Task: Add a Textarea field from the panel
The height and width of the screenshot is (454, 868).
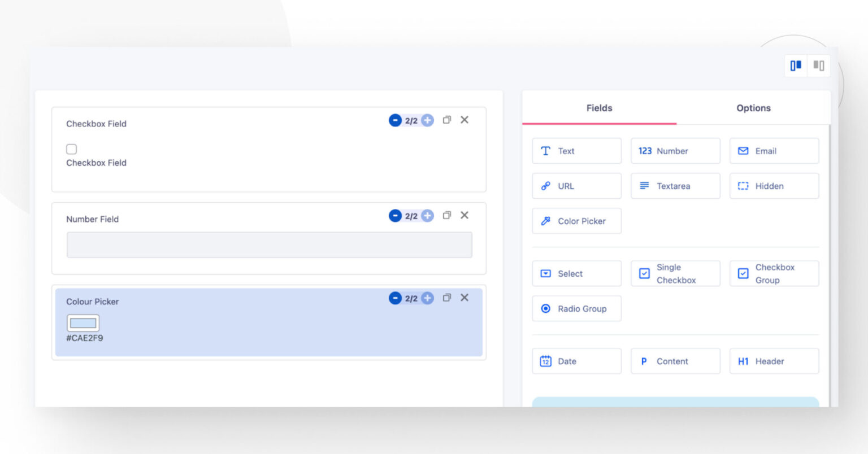Action: coord(675,186)
